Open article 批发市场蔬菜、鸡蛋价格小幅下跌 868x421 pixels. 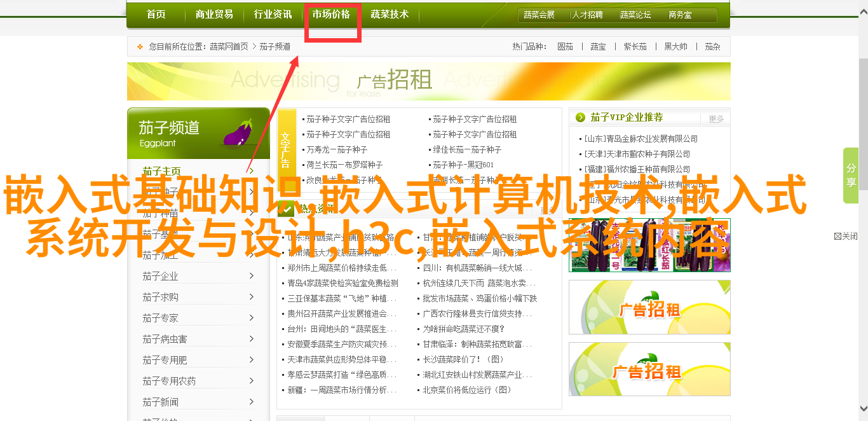pyautogui.click(x=480, y=298)
